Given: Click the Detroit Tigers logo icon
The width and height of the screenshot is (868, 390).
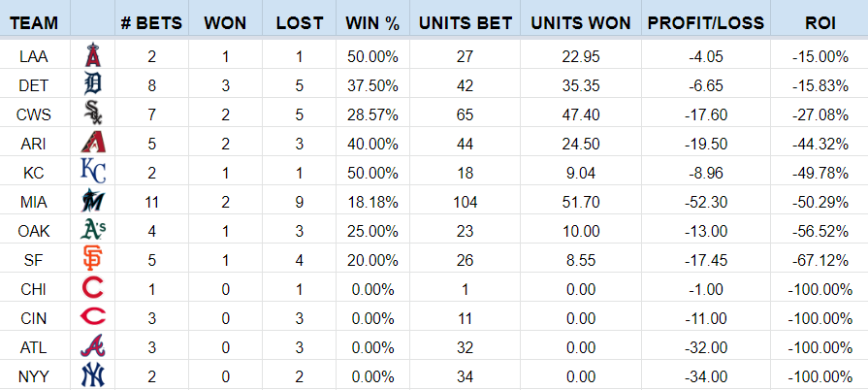Looking at the screenshot, I should [93, 85].
